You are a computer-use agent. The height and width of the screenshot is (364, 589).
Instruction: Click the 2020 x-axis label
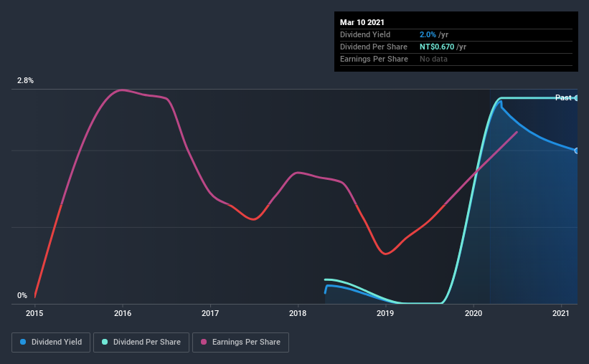[x=473, y=313]
